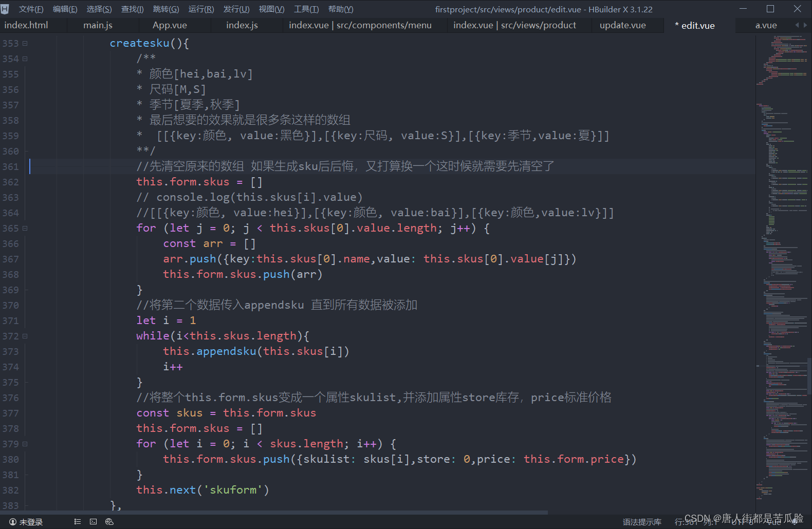Open the terminal icon in status bar
Screen dimensions: 812x529
(93, 522)
